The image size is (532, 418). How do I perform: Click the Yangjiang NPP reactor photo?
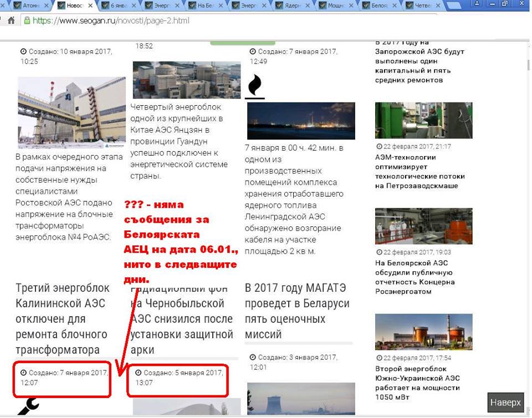click(186, 80)
